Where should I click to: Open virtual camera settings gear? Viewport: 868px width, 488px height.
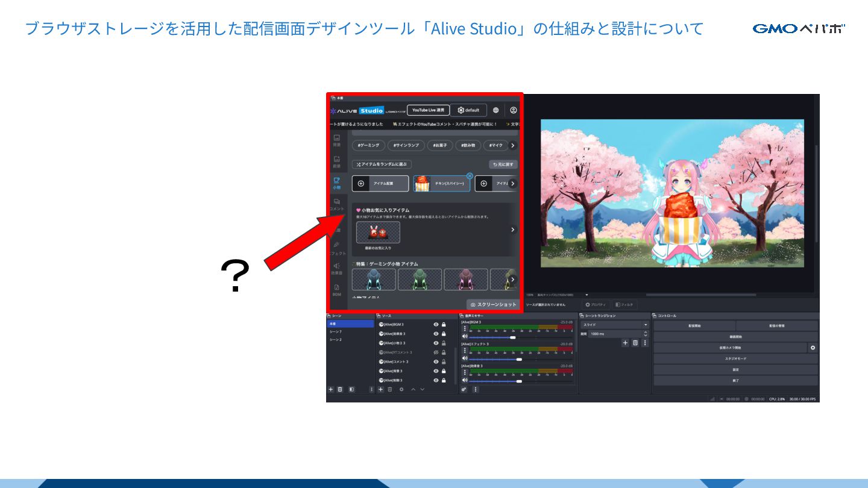813,348
